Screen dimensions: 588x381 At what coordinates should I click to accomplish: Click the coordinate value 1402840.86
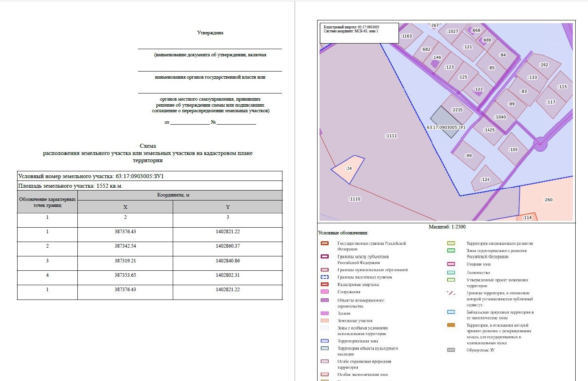[x=228, y=261]
